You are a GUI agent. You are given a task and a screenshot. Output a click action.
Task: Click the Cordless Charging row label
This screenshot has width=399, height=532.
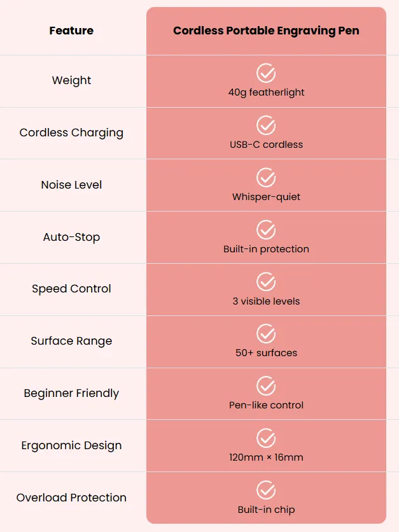[71, 133]
